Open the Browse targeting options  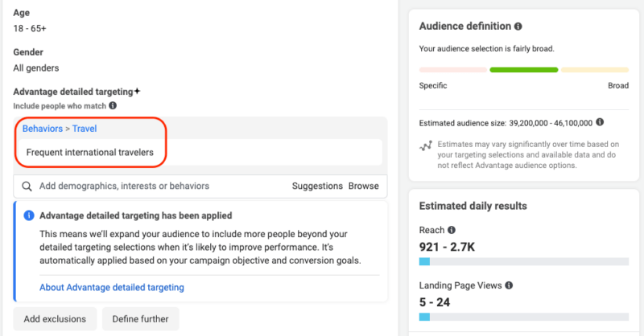(363, 186)
